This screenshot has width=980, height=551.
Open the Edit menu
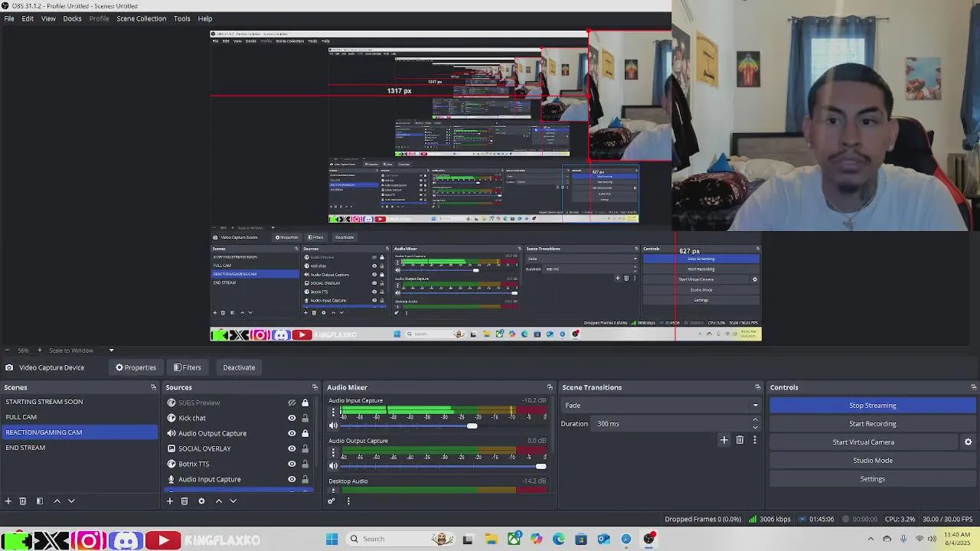coord(28,18)
